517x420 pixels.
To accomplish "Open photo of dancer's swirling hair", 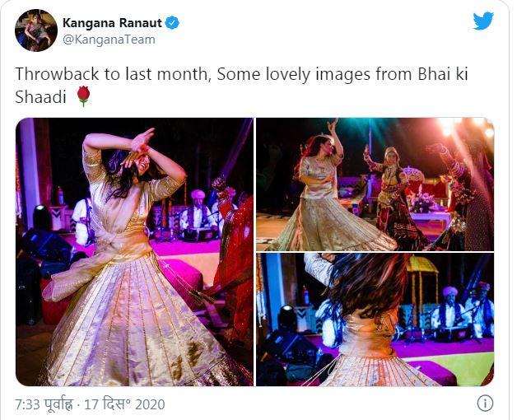I will click(x=375, y=320).
